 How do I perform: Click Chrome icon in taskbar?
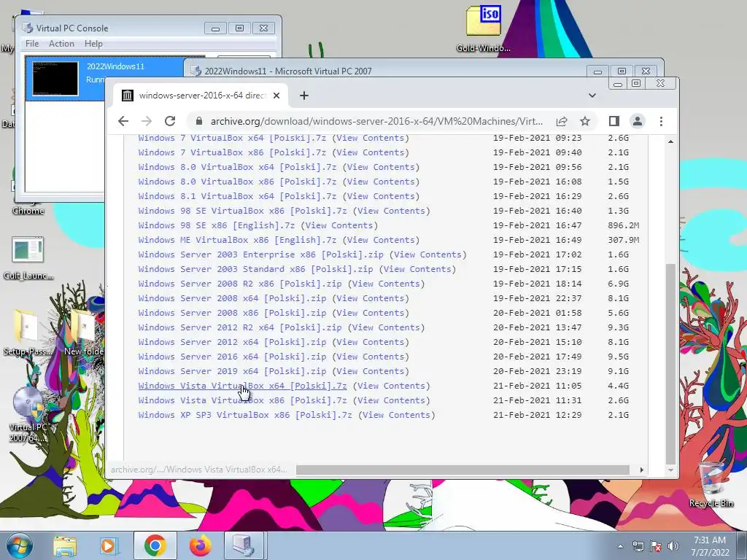coord(155,546)
